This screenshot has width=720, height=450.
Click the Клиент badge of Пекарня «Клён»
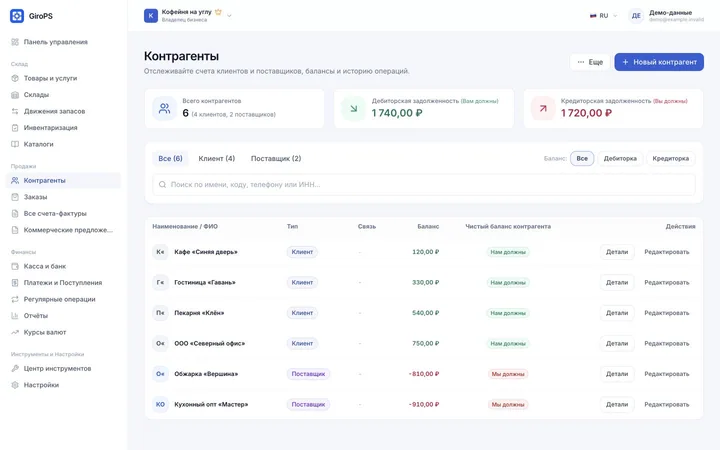click(302, 313)
